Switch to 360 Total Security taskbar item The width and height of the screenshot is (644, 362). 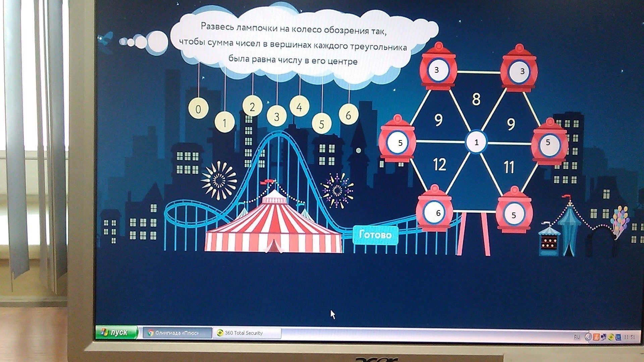247,333
